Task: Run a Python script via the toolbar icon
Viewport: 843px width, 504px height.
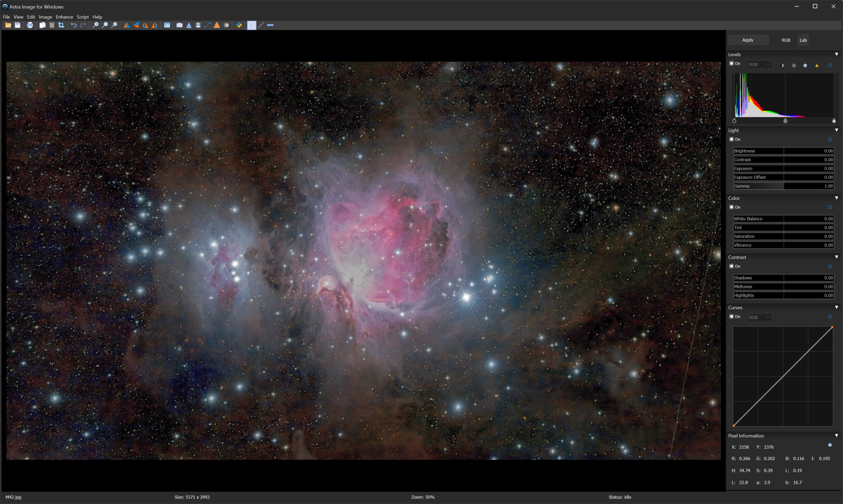Action: coord(239,25)
